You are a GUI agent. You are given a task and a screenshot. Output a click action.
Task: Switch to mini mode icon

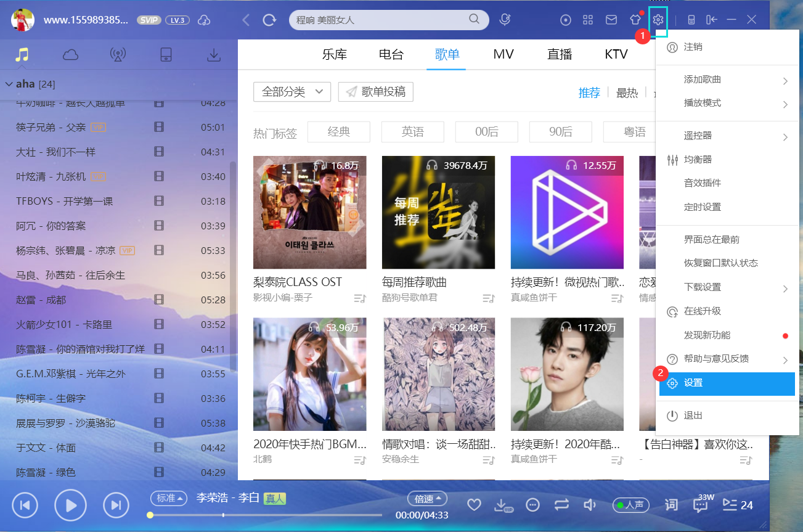point(712,20)
